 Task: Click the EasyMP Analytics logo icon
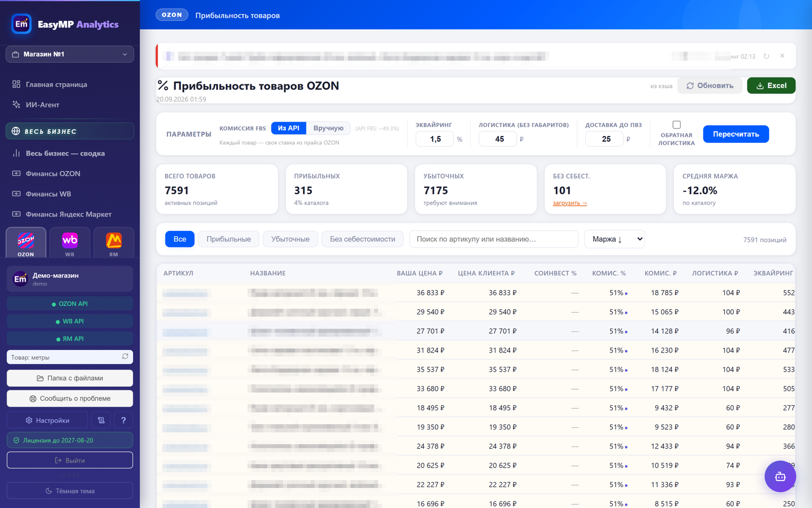click(21, 24)
